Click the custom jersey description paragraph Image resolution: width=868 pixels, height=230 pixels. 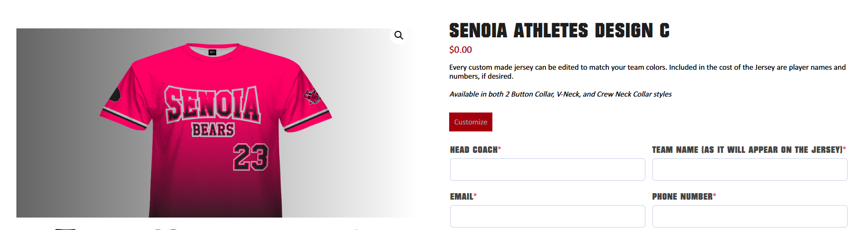[x=647, y=72]
